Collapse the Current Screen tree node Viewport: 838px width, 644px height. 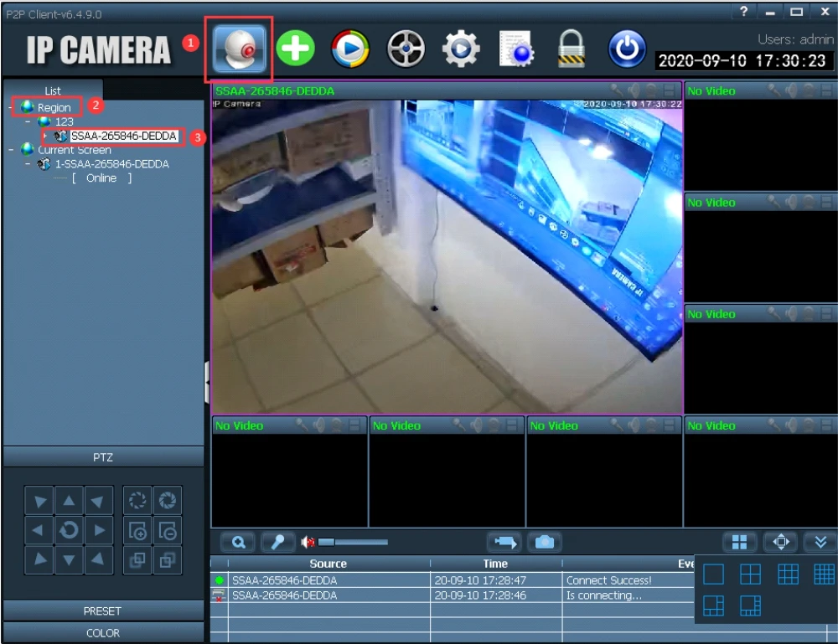[x=10, y=150]
